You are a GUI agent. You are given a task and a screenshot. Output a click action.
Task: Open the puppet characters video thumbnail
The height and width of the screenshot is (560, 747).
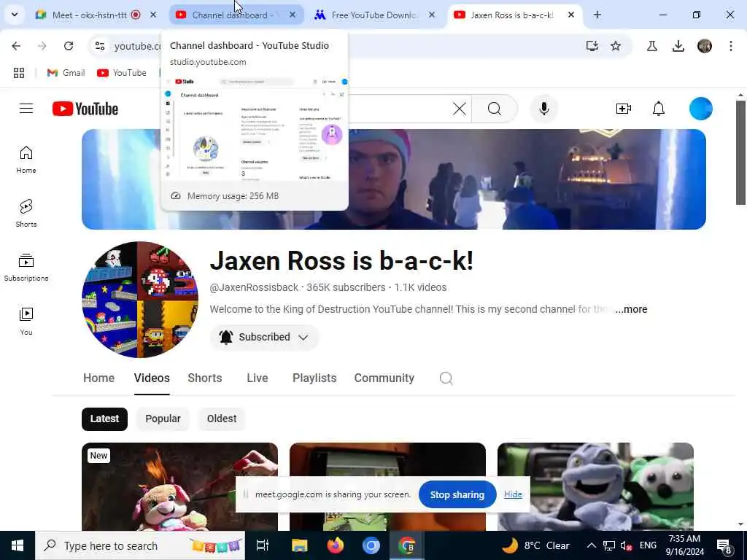(x=595, y=486)
